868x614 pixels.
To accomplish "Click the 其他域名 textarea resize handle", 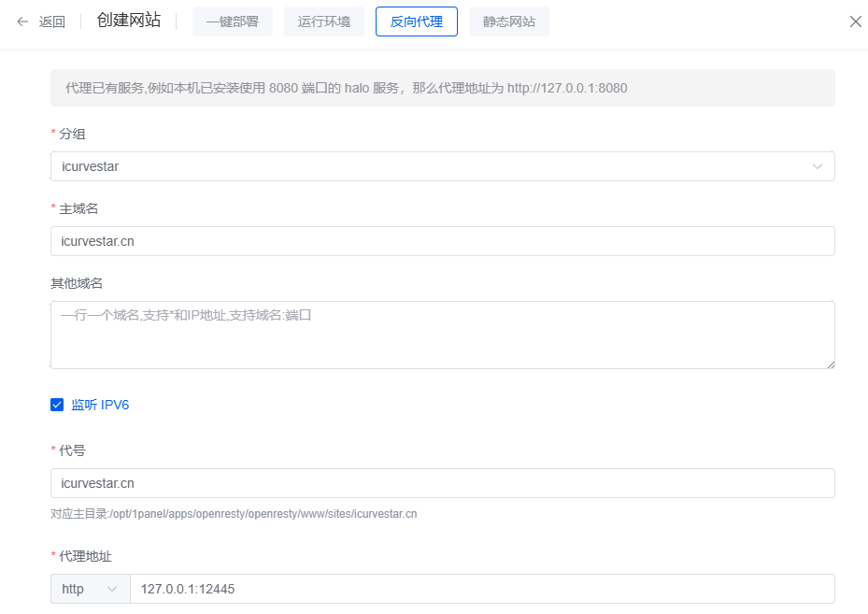I will pos(830,364).
